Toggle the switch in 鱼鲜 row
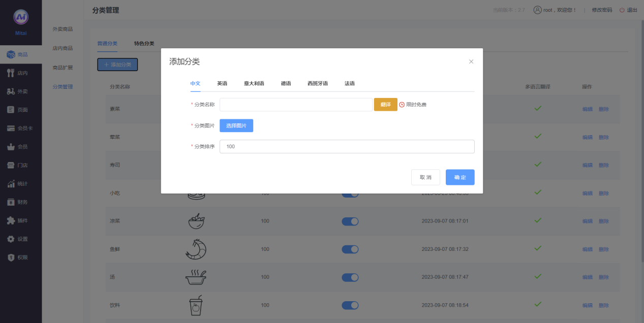The height and width of the screenshot is (323, 644). click(x=350, y=249)
